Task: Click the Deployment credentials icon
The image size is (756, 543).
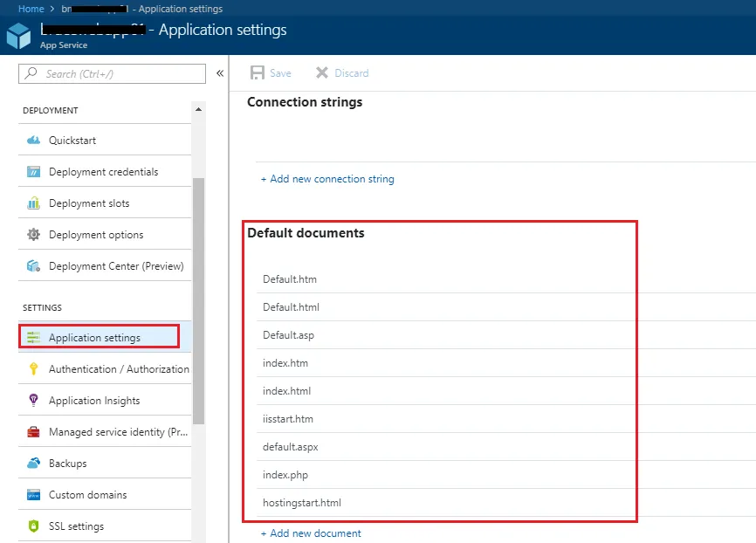Action: click(x=33, y=172)
